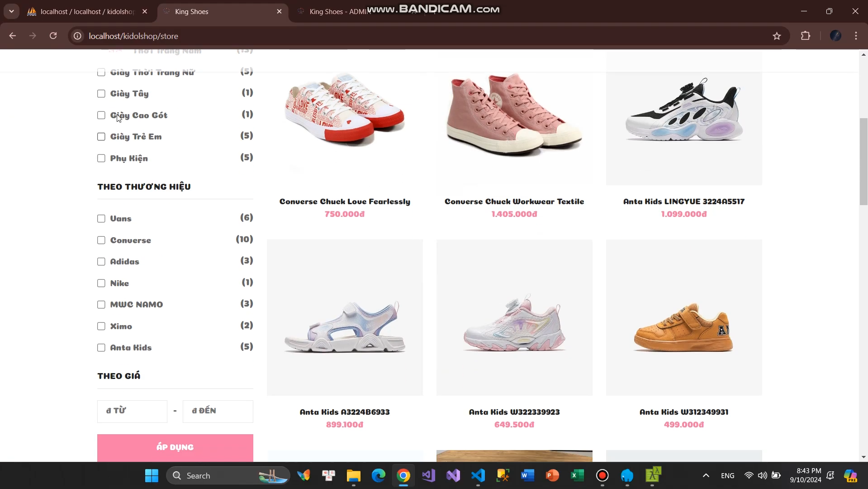Open Anta Kids LINGYUE 3224A5517 title link
Viewport: 868px width, 489px height.
(684, 201)
